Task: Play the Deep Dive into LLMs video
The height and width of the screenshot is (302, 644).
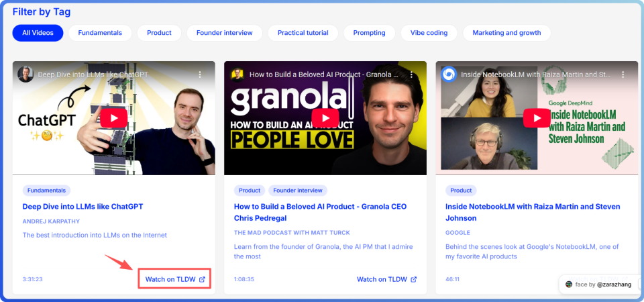Action: (114, 118)
